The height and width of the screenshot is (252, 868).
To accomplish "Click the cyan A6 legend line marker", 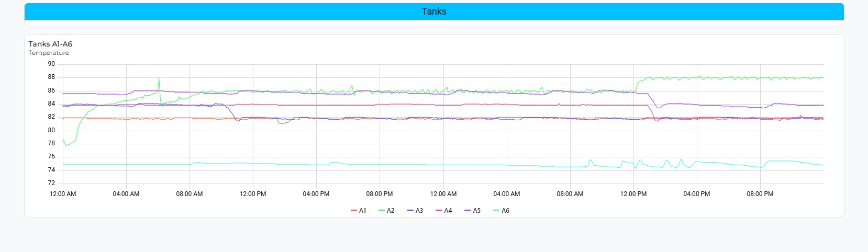I will click(496, 211).
